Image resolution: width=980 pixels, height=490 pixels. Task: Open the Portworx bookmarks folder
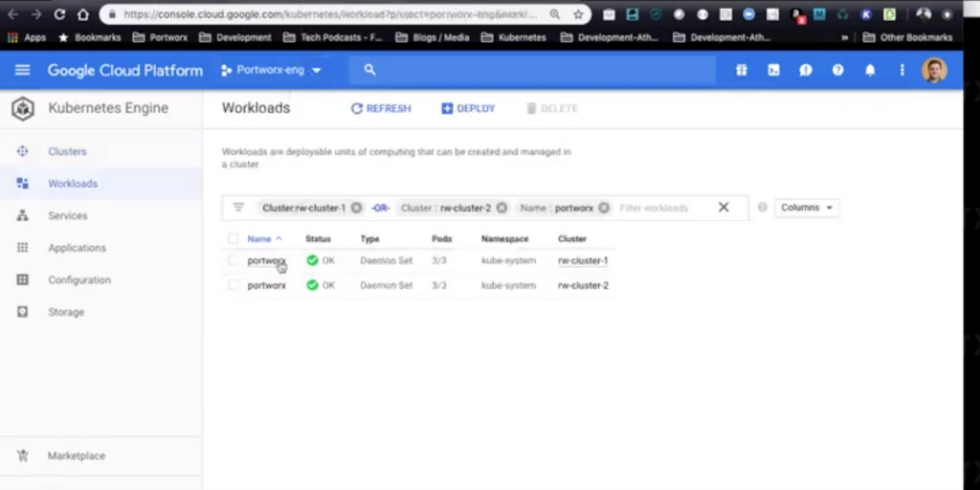coord(161,37)
